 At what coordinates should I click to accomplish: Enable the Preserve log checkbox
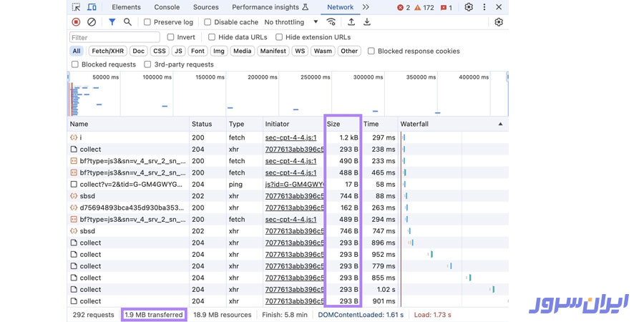147,22
